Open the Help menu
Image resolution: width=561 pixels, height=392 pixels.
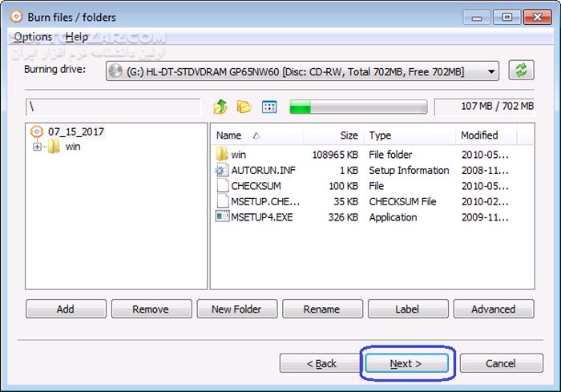77,37
